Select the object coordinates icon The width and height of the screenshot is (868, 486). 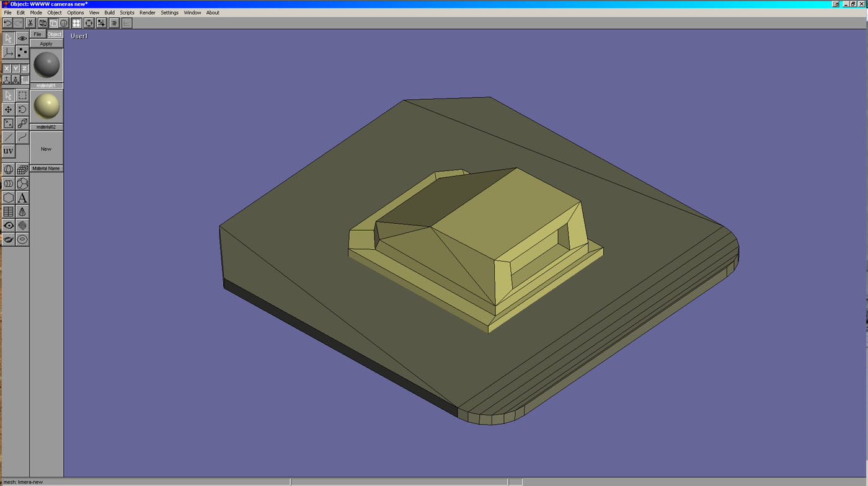tap(15, 80)
